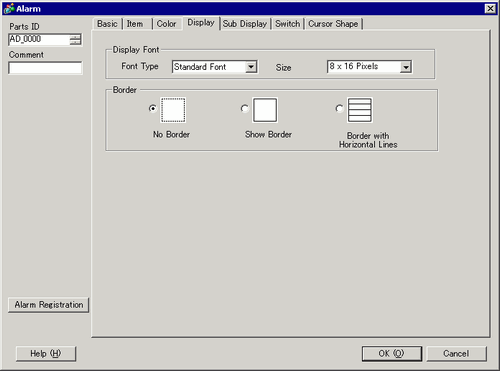500x371 pixels.
Task: Click the Help (H) button
Action: (46, 353)
